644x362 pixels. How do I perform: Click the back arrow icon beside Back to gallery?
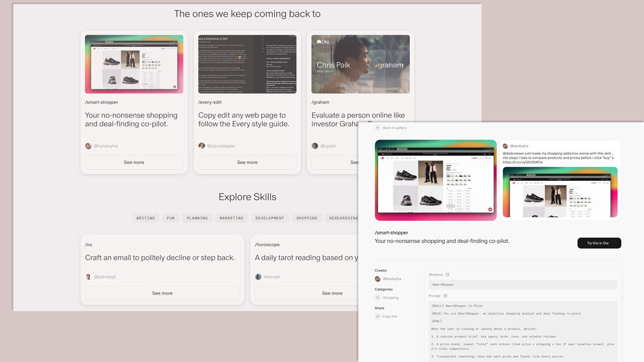tap(378, 128)
